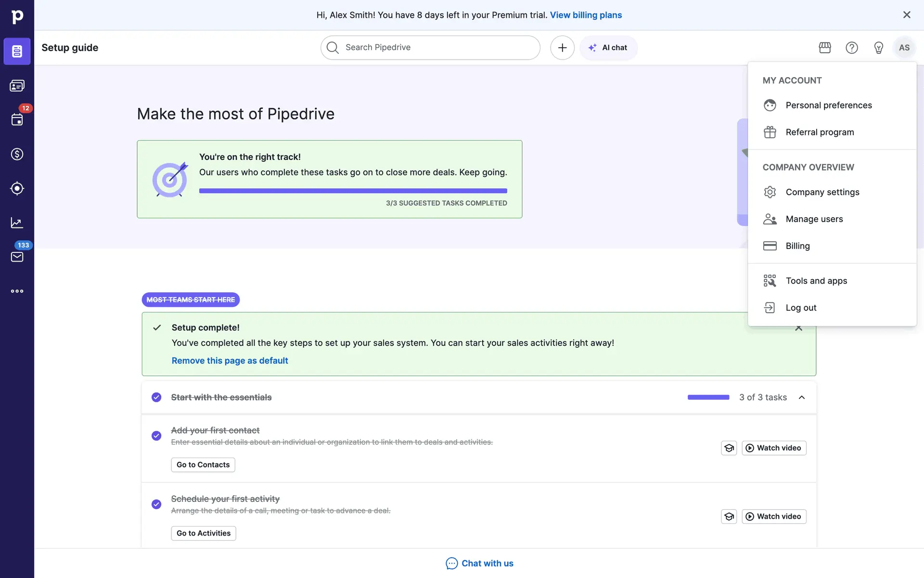Screen dimensions: 924x578
Task: Open the Deals dollar sidebar icon
Action: [17, 154]
